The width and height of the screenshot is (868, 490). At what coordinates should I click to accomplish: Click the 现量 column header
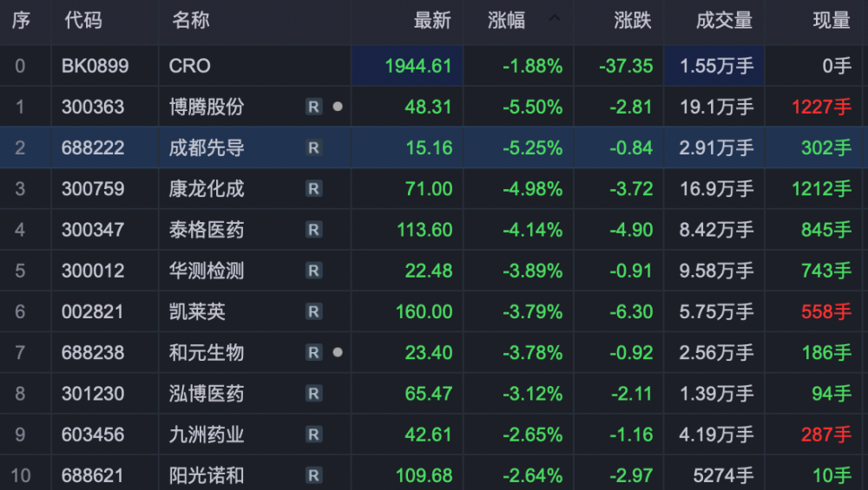[831, 21]
